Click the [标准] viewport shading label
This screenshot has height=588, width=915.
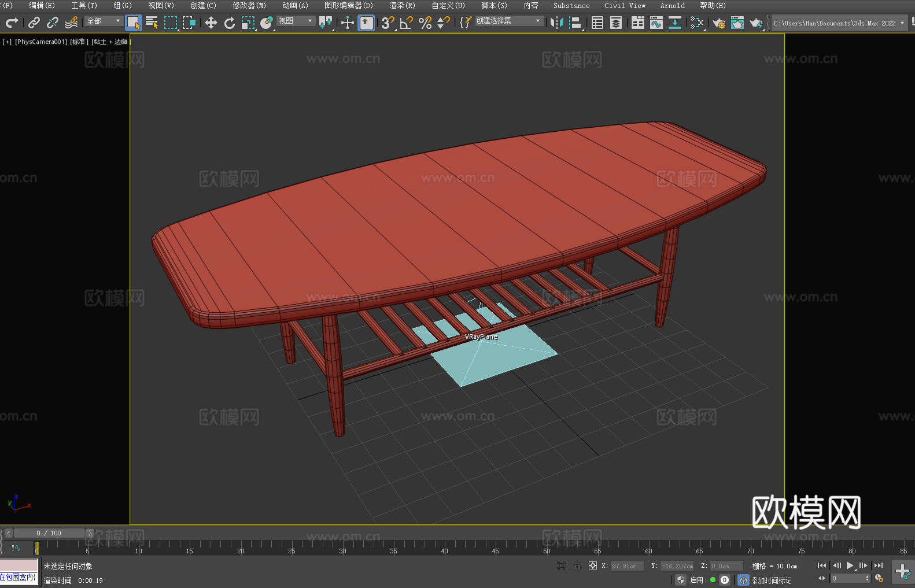click(79, 42)
